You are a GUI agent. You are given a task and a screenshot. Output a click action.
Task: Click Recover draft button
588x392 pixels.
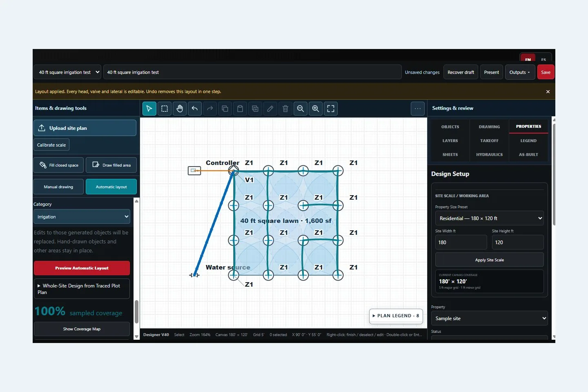[x=461, y=72]
